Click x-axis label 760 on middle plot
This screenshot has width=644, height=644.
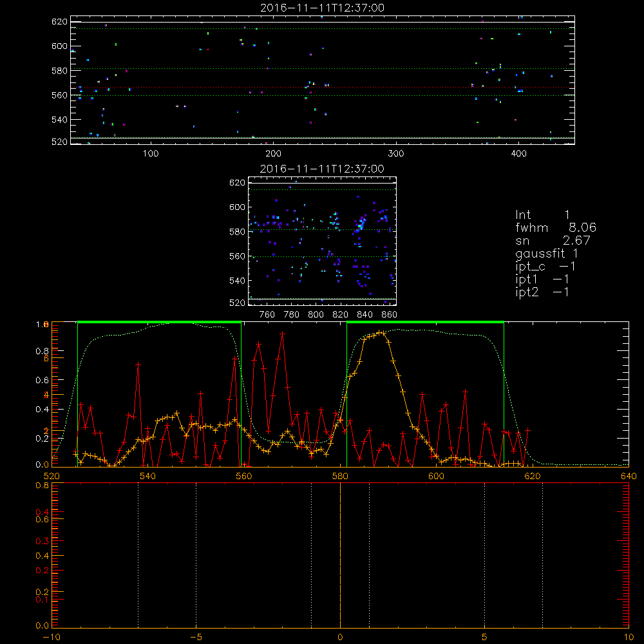(267, 315)
